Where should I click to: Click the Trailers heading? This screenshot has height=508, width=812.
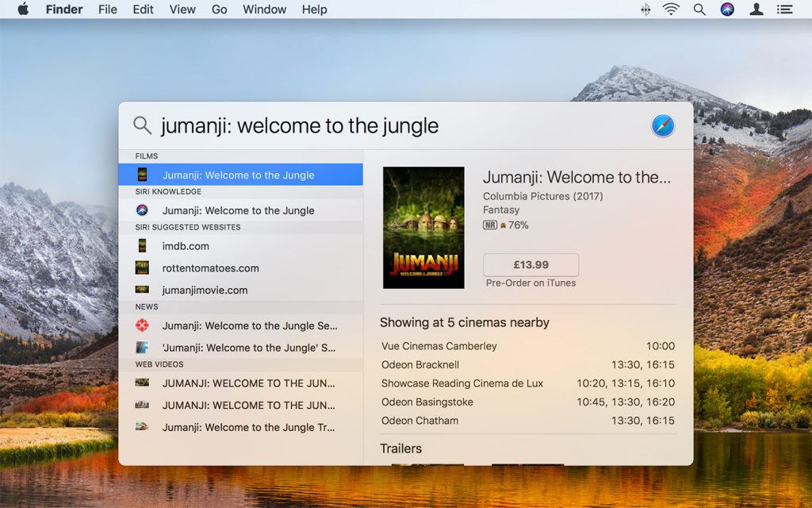coord(400,448)
